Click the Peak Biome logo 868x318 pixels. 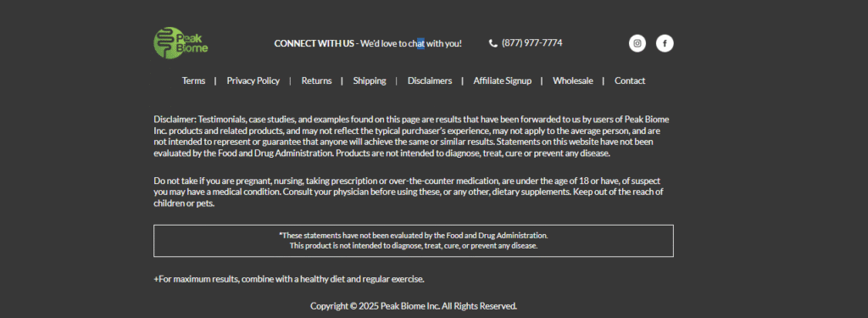coord(181,42)
